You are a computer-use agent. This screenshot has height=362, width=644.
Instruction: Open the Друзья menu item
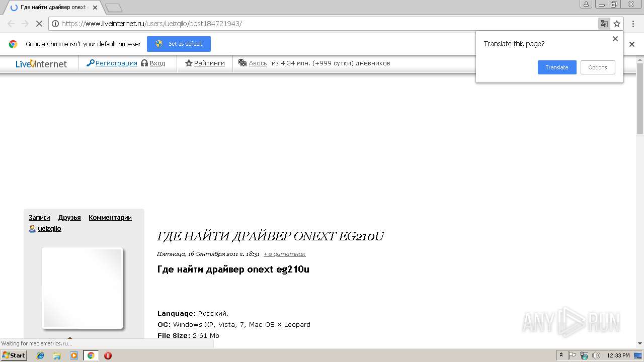69,217
